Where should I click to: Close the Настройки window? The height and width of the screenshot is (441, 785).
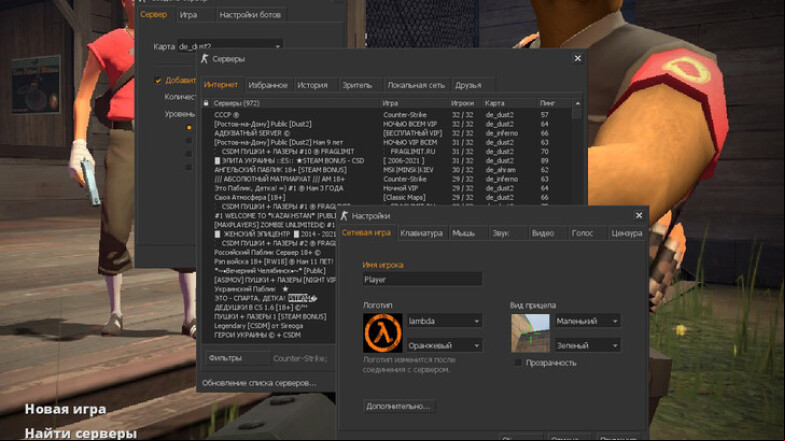pyautogui.click(x=639, y=215)
